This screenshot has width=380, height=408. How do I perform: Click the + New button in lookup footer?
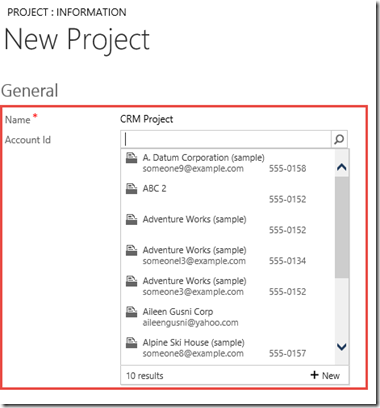[x=325, y=376]
